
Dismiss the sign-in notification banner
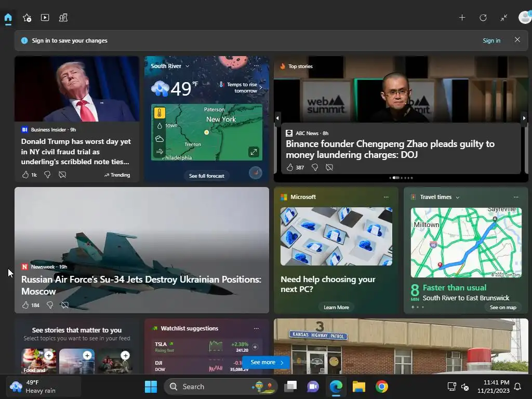(x=517, y=39)
